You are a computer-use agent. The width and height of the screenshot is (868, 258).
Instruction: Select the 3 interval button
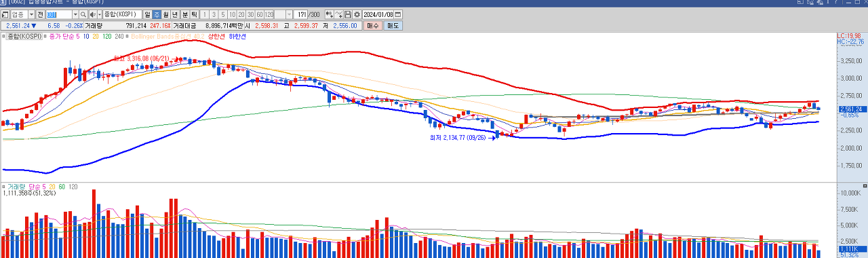click(x=214, y=14)
